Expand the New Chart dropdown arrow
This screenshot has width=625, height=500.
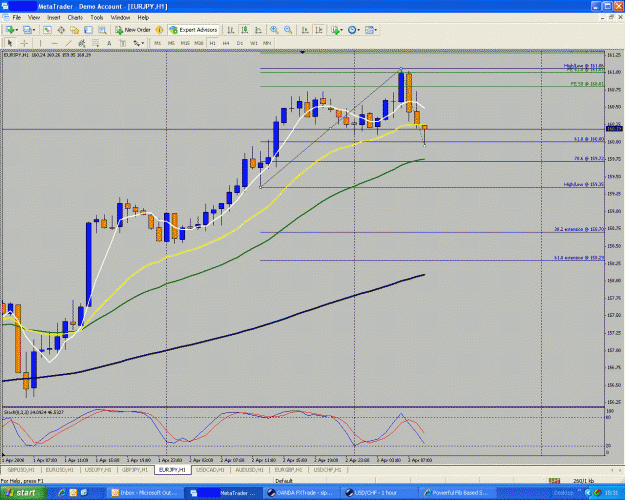pyautogui.click(x=17, y=30)
